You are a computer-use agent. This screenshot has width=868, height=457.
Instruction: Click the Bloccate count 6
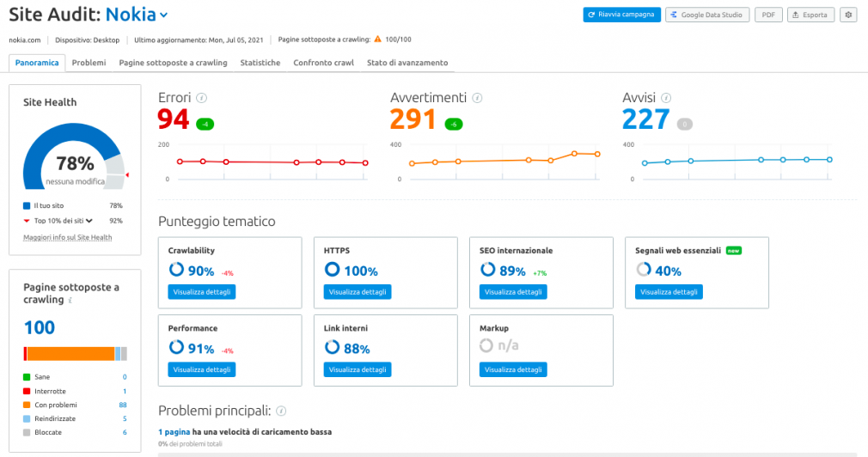click(x=125, y=433)
